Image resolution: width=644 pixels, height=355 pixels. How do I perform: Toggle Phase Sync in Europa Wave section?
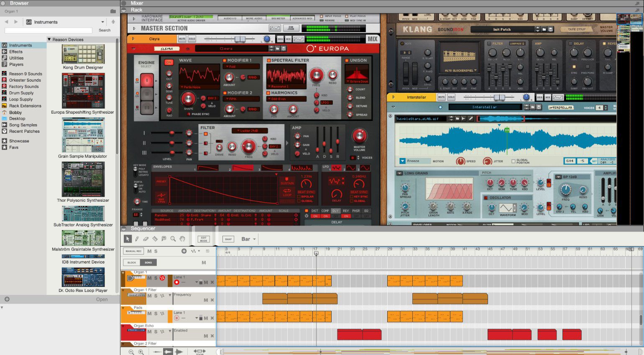(x=188, y=114)
